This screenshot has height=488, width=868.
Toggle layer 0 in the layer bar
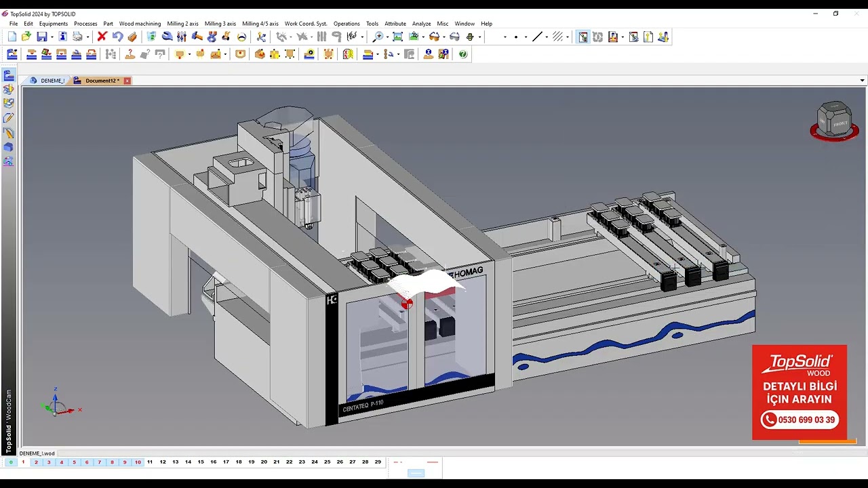(x=10, y=462)
